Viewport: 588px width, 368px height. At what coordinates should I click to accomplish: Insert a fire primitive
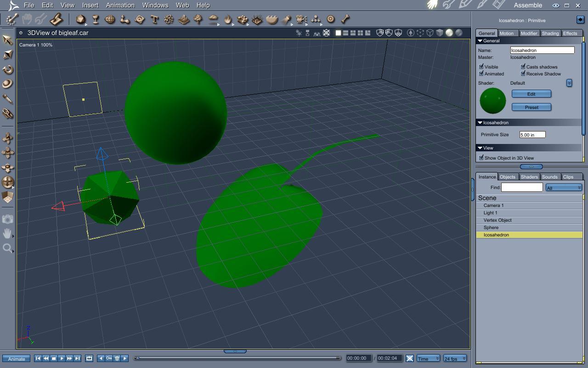pos(228,19)
